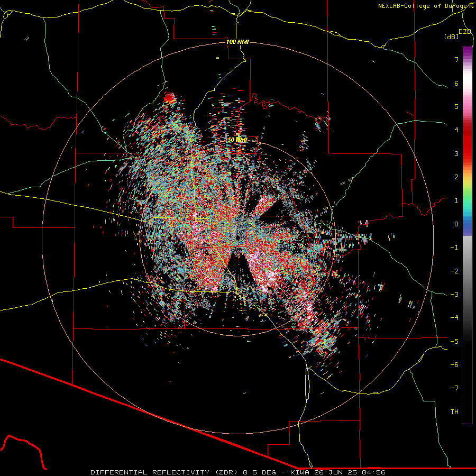Click the "-6" label on color scale
The image size is (476, 476).
(454, 365)
